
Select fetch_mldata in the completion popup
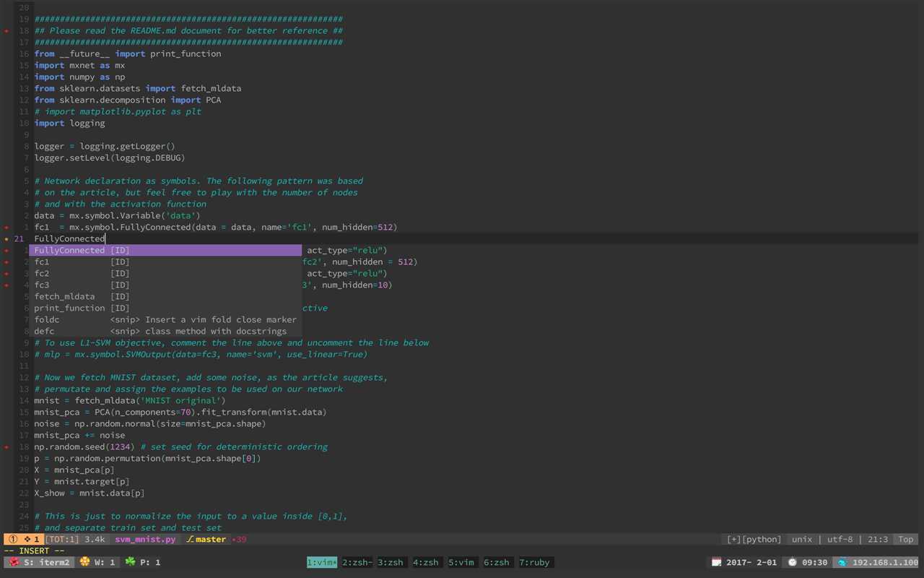(x=165, y=296)
